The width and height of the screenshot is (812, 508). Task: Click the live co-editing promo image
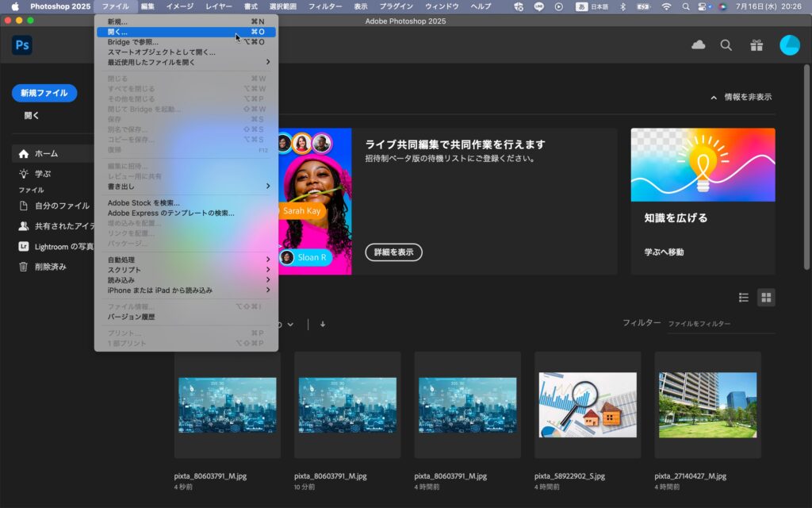coord(315,201)
